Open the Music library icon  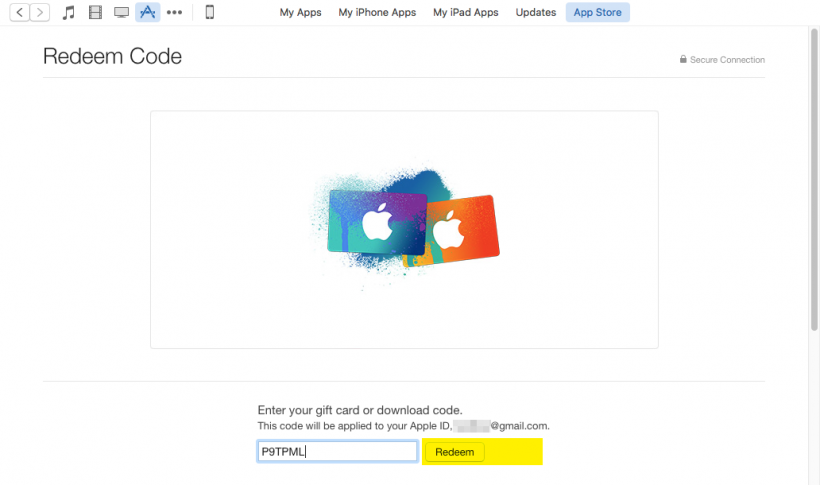click(x=69, y=13)
